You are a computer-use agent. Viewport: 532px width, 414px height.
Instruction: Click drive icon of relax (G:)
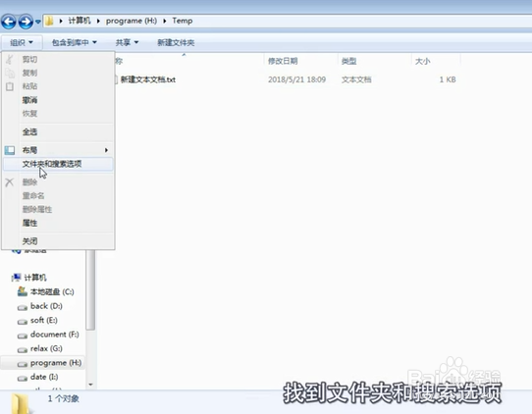[23, 350]
